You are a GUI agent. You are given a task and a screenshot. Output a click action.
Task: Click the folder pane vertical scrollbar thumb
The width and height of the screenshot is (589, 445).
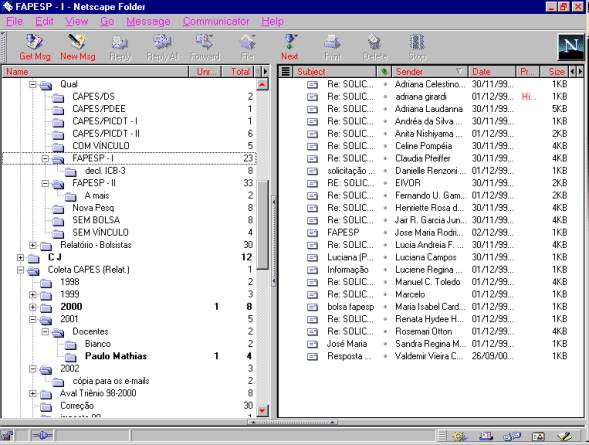262,224
